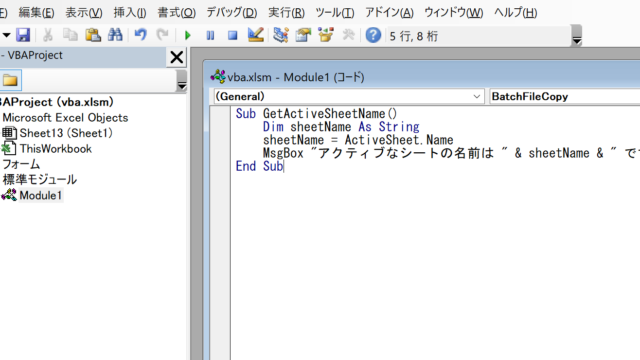640x360 pixels.
Task: Expand toolbar options arrow beside position box
Action: (x=576, y=36)
